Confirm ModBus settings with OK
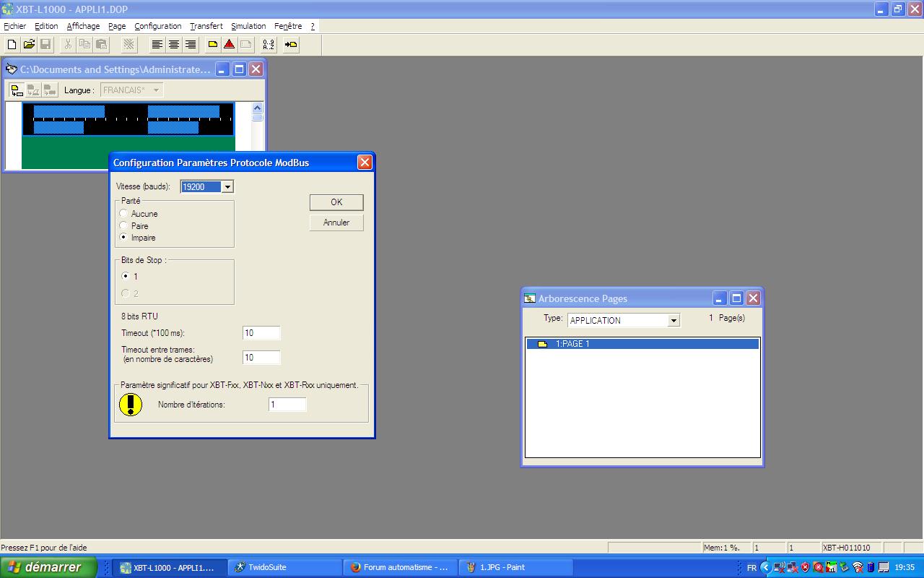 336,202
